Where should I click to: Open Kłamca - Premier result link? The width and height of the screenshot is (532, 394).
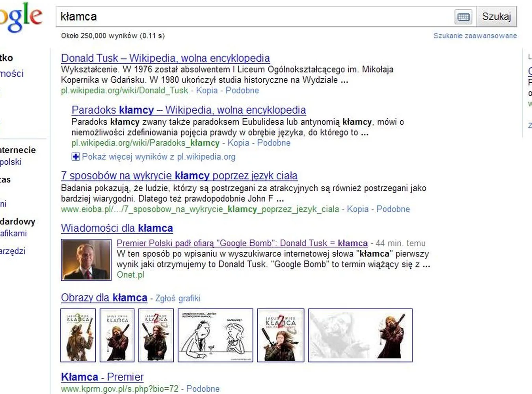tap(102, 377)
